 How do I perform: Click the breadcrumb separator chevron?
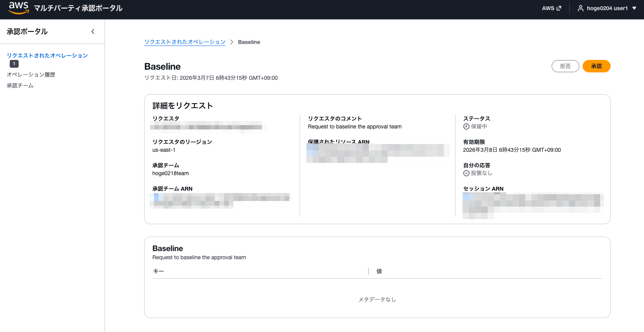232,42
